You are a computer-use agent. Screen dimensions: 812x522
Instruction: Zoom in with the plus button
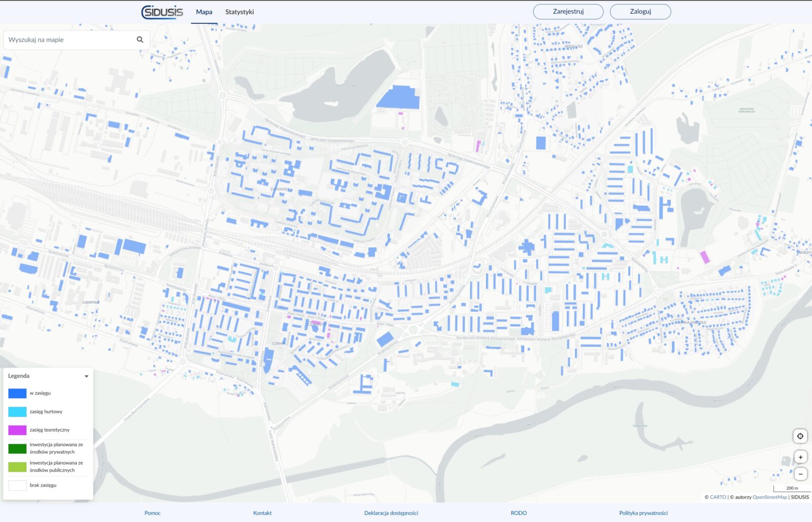(800, 457)
